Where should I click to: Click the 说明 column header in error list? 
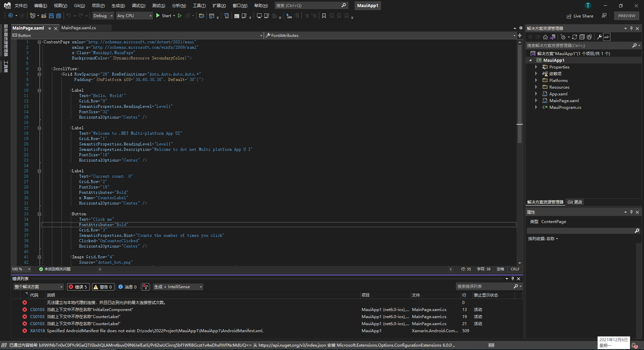click(x=203, y=295)
